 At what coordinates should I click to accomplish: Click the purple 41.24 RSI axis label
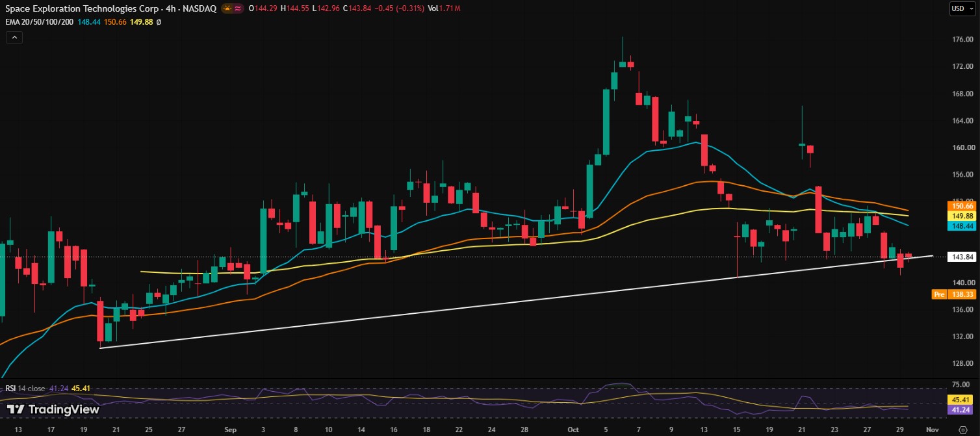pyautogui.click(x=961, y=410)
